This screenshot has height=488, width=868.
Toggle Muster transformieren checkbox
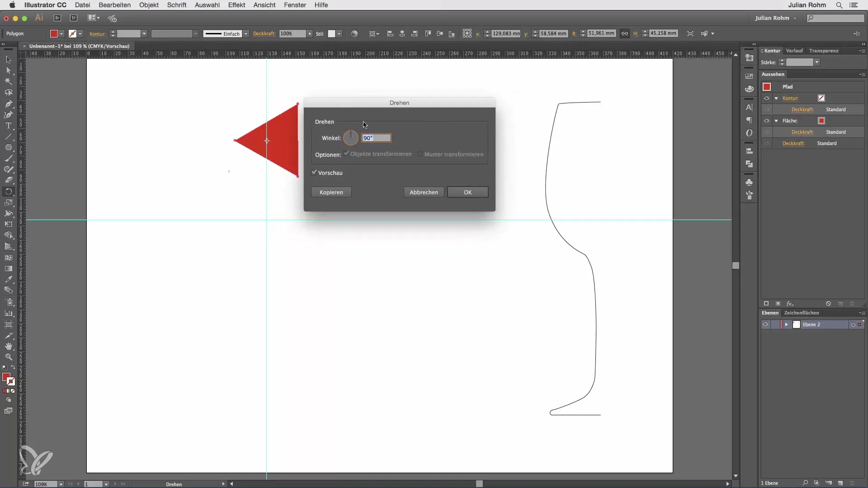(420, 154)
